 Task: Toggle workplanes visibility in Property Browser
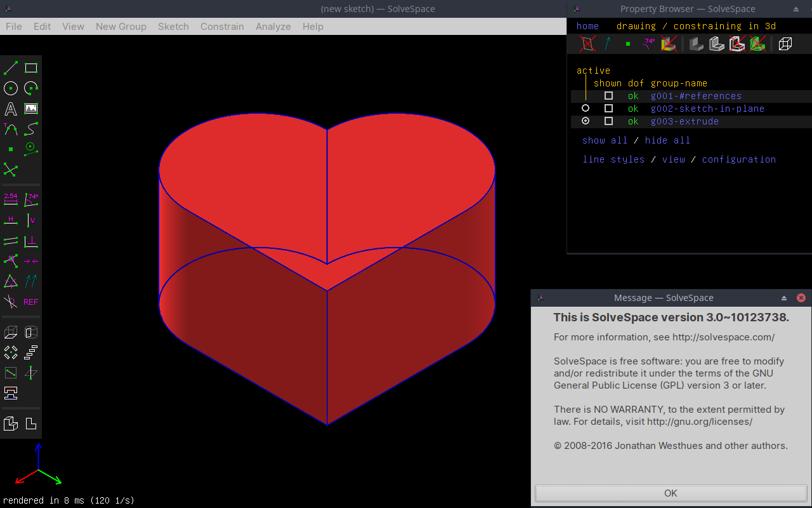coord(588,44)
